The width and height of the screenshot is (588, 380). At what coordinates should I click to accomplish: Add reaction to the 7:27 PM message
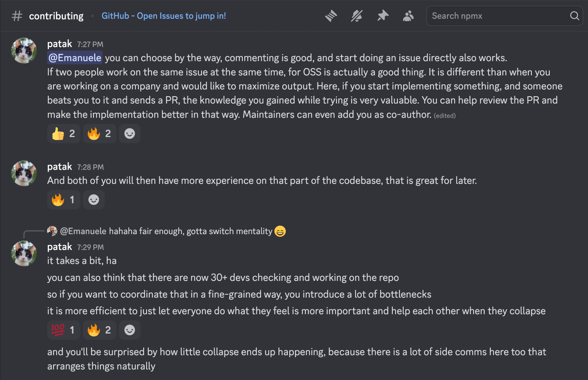(130, 134)
